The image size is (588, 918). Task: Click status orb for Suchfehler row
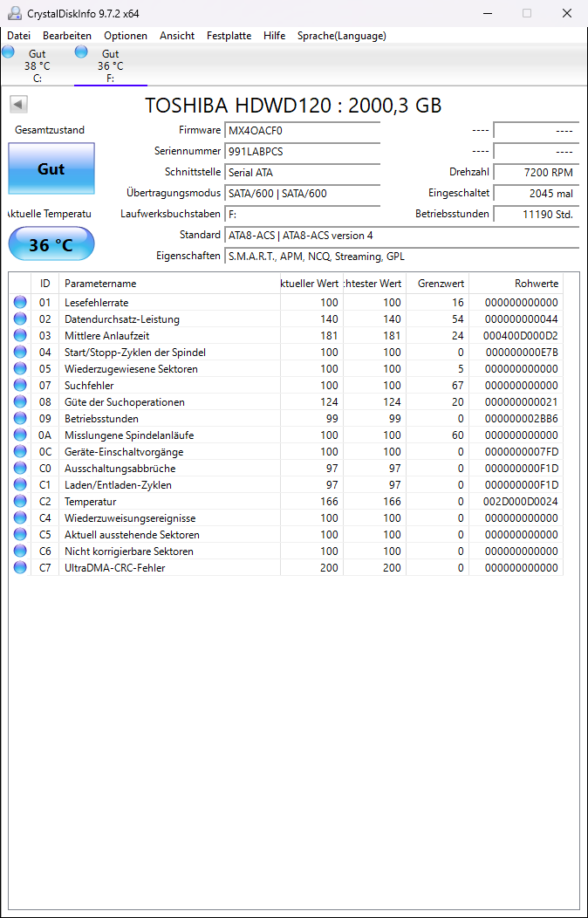(20, 385)
